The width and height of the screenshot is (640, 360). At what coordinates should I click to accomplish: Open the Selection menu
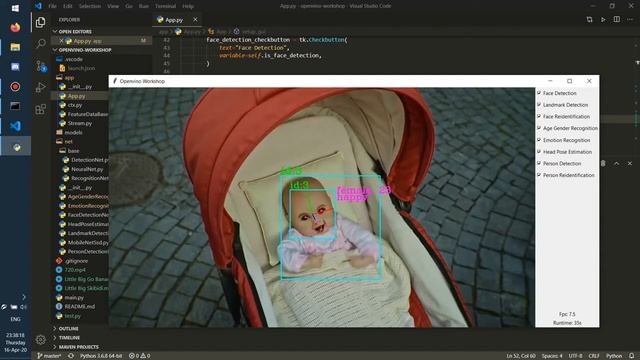90,6
